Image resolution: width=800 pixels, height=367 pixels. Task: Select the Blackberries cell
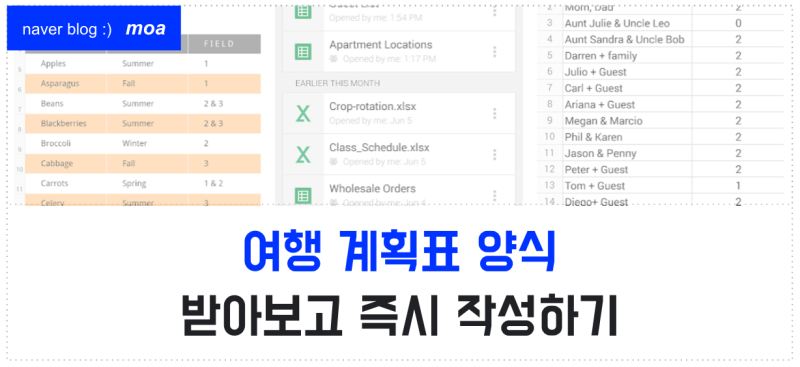(x=66, y=124)
